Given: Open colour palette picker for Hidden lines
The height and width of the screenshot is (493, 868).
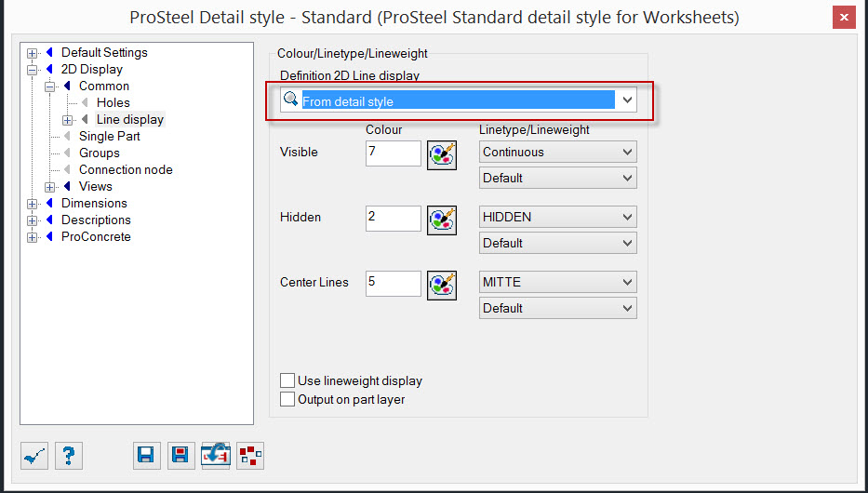Looking at the screenshot, I should [x=442, y=220].
